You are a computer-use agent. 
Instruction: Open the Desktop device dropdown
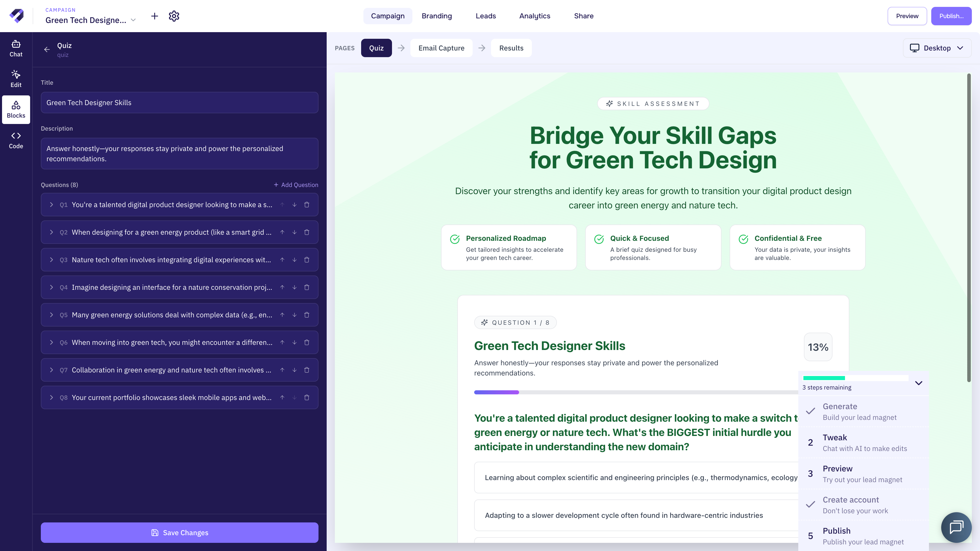point(937,48)
